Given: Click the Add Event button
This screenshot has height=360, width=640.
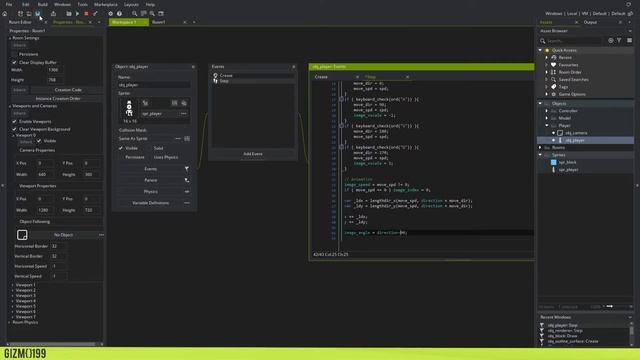Looking at the screenshot, I should (253, 154).
